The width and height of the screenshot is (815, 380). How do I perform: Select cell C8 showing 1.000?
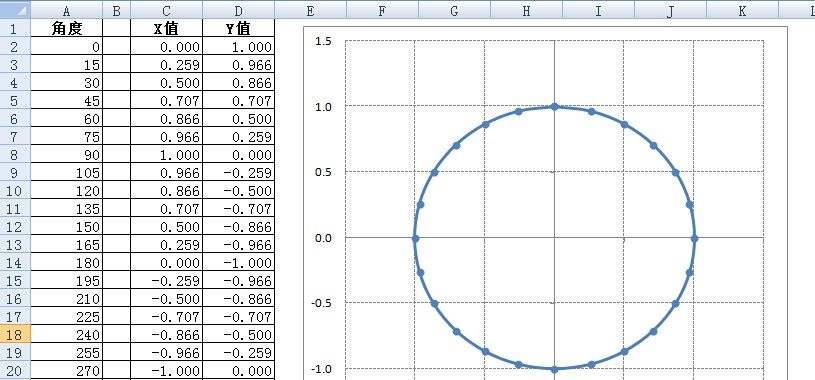click(166, 155)
